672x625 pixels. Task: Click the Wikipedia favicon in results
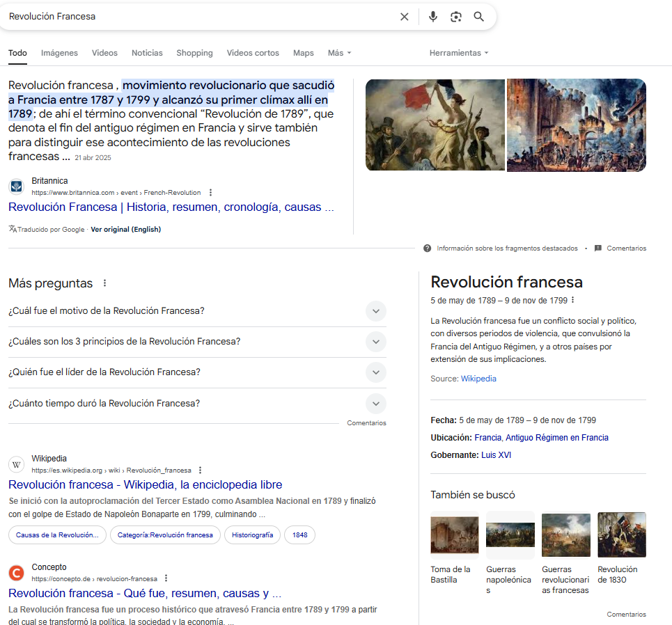16,464
